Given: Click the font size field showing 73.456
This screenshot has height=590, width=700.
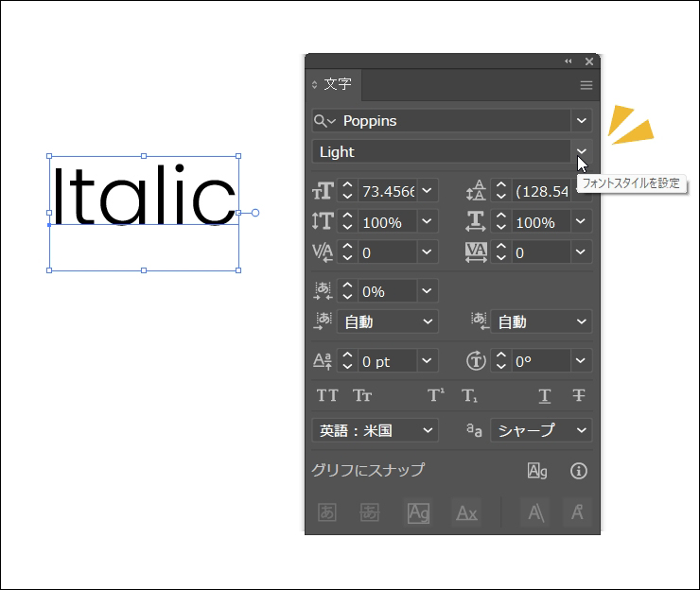Looking at the screenshot, I should pos(388,192).
